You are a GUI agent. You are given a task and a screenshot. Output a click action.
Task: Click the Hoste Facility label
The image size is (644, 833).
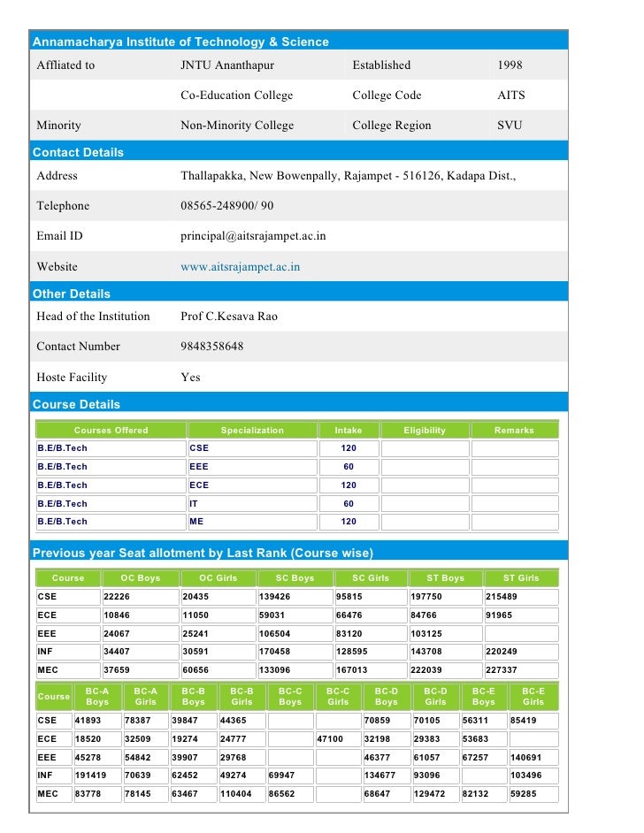point(72,378)
